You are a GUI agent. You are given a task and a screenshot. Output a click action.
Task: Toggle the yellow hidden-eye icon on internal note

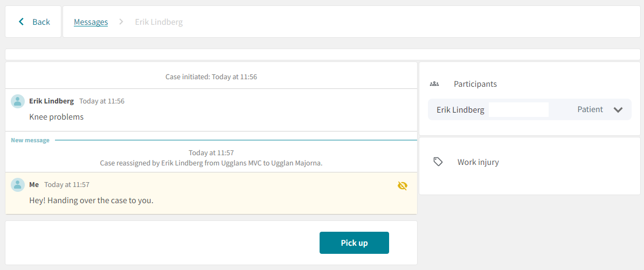[x=403, y=186]
